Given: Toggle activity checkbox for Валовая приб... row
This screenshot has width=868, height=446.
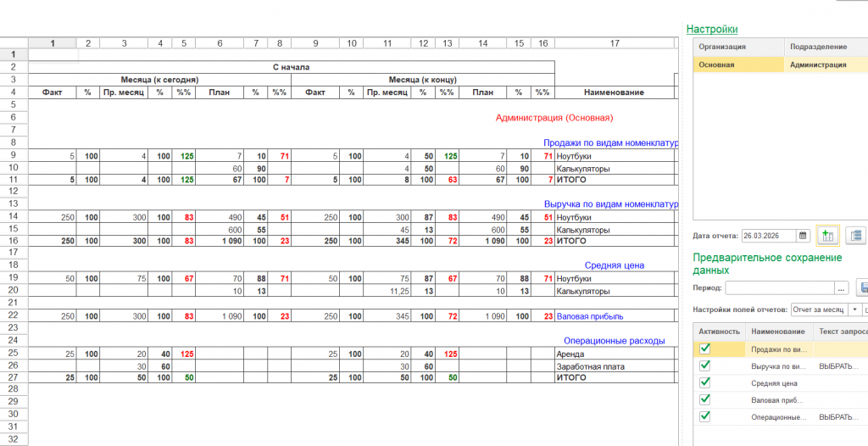Looking at the screenshot, I should (x=704, y=399).
